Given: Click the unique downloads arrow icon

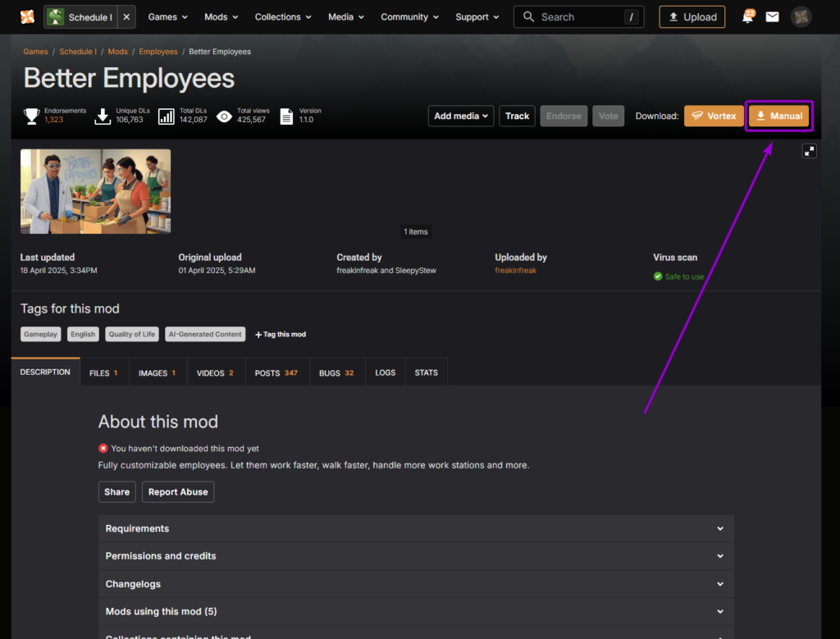Looking at the screenshot, I should tap(103, 116).
